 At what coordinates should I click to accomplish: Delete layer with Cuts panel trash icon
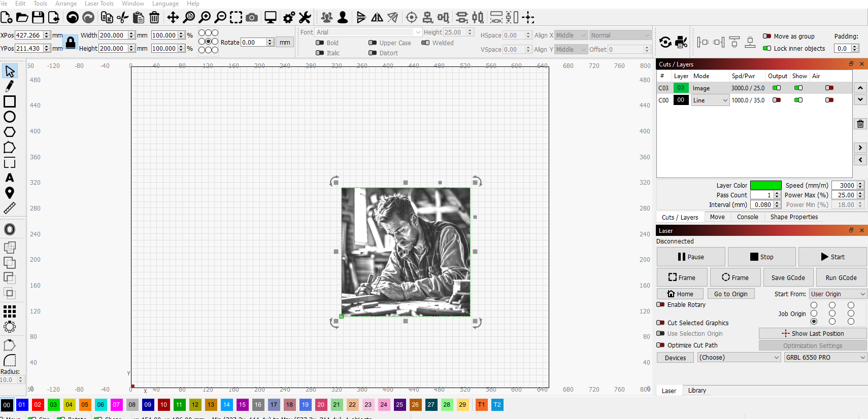point(860,124)
